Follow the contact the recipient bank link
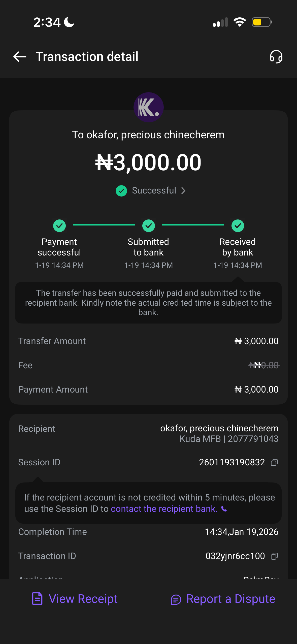The width and height of the screenshot is (297, 644). [x=164, y=509]
